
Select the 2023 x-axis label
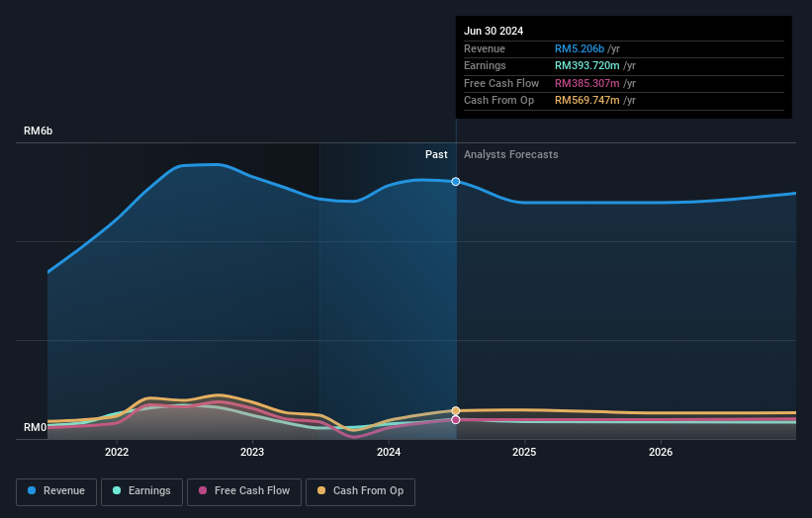pyautogui.click(x=252, y=453)
